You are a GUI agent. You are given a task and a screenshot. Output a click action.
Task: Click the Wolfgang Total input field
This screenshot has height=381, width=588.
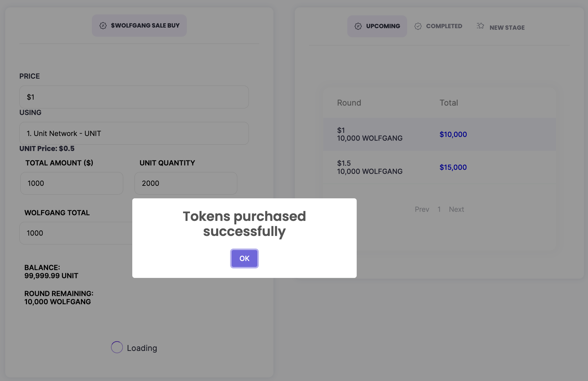point(76,233)
